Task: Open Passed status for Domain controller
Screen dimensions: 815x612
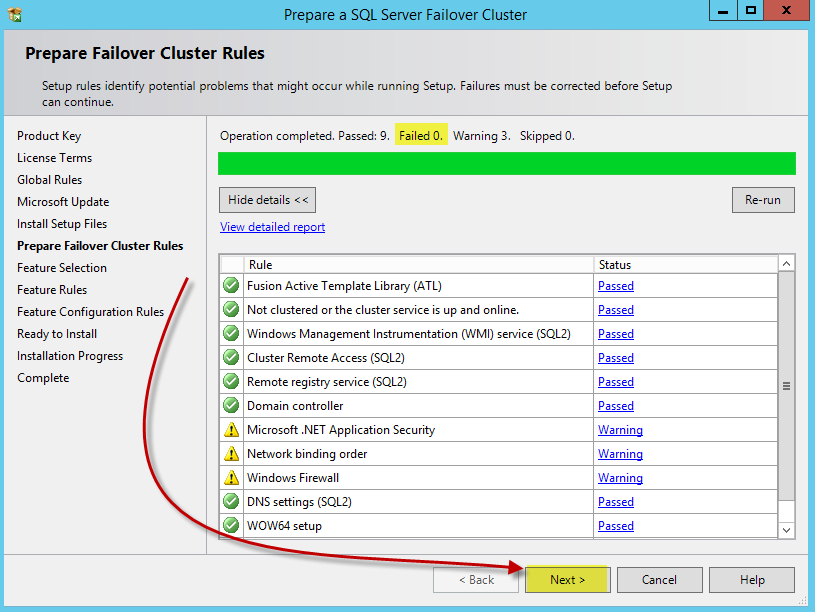Action: 615,406
